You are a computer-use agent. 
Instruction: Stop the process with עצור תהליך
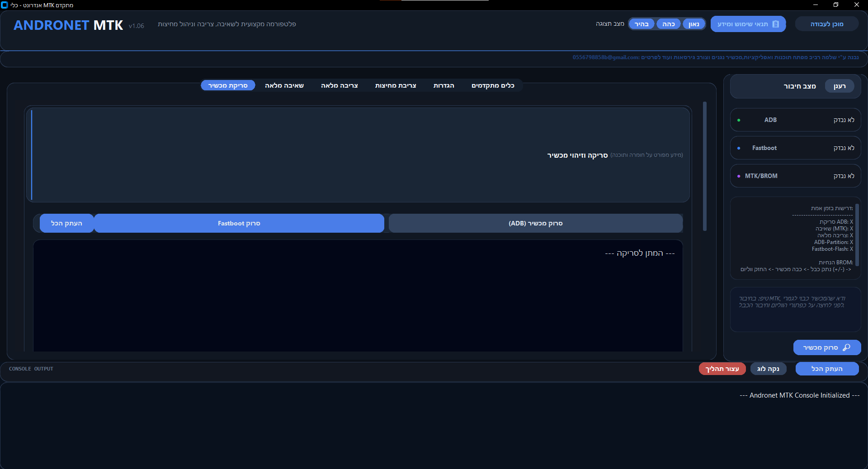point(722,369)
